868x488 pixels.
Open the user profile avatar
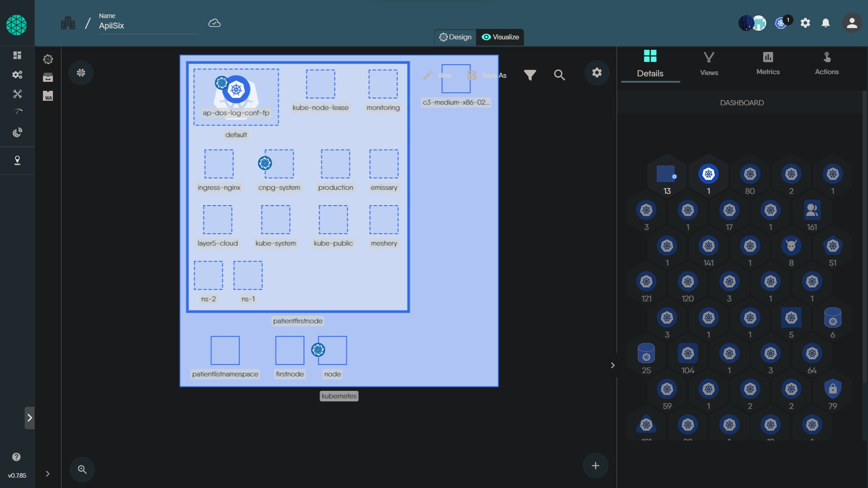tap(852, 23)
